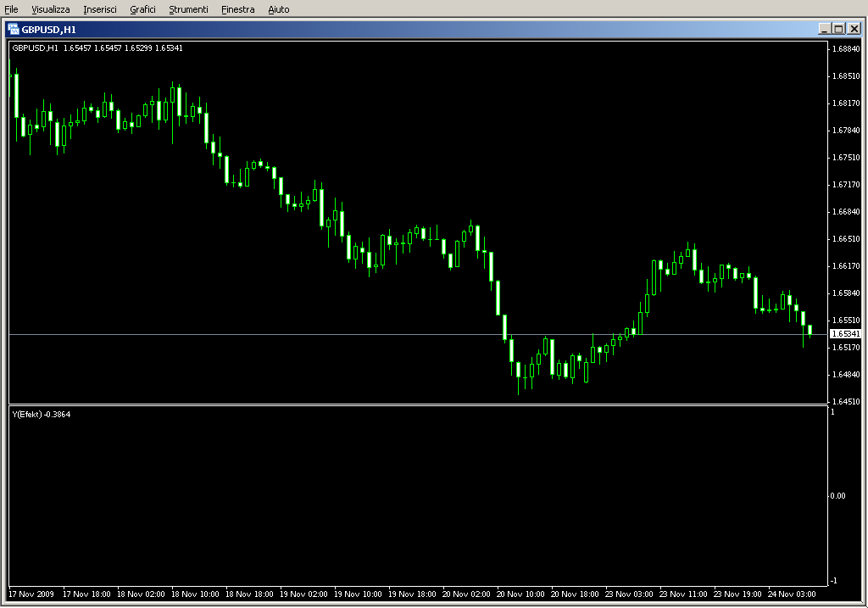This screenshot has width=868, height=608.
Task: Click the 0.00 indicator scale label
Action: coord(838,495)
